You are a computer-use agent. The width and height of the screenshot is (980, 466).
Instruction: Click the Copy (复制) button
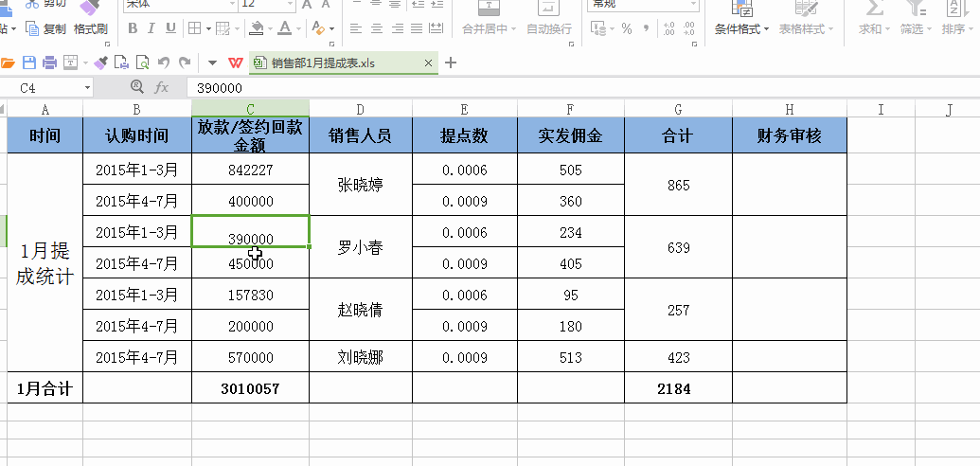coord(46,28)
